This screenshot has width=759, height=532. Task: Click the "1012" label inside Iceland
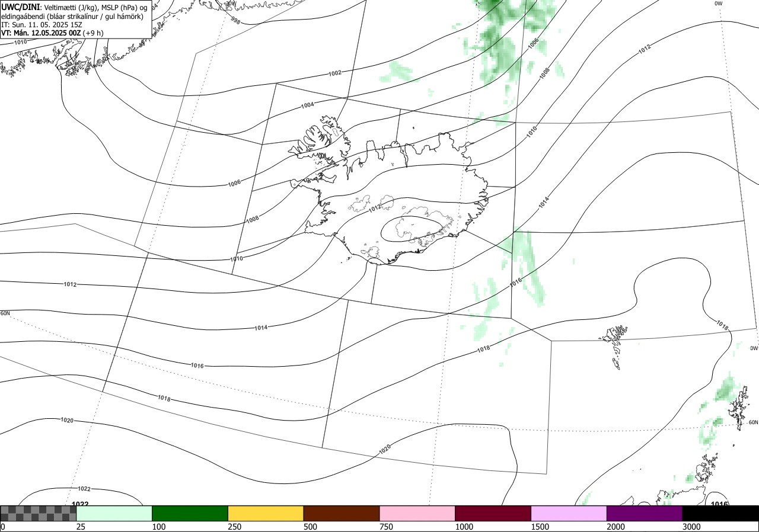(375, 209)
